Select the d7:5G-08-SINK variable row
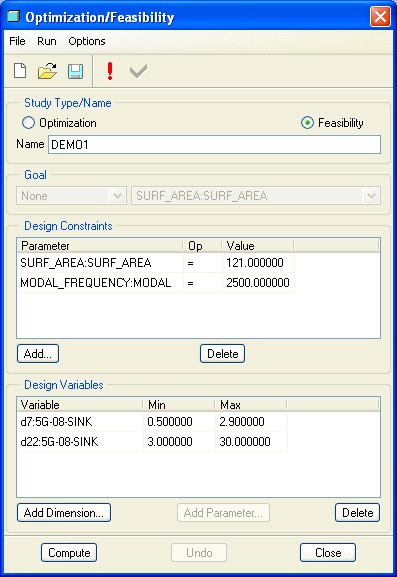The image size is (397, 577). [152, 422]
